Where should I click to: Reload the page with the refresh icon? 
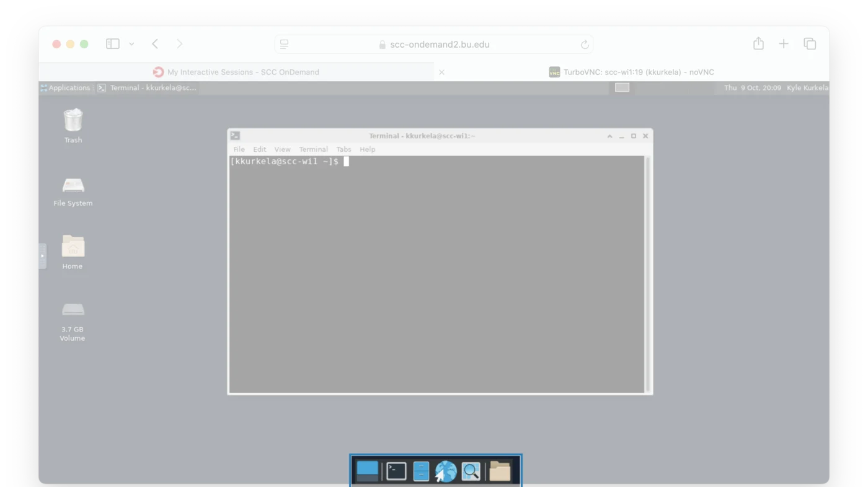[x=584, y=45]
